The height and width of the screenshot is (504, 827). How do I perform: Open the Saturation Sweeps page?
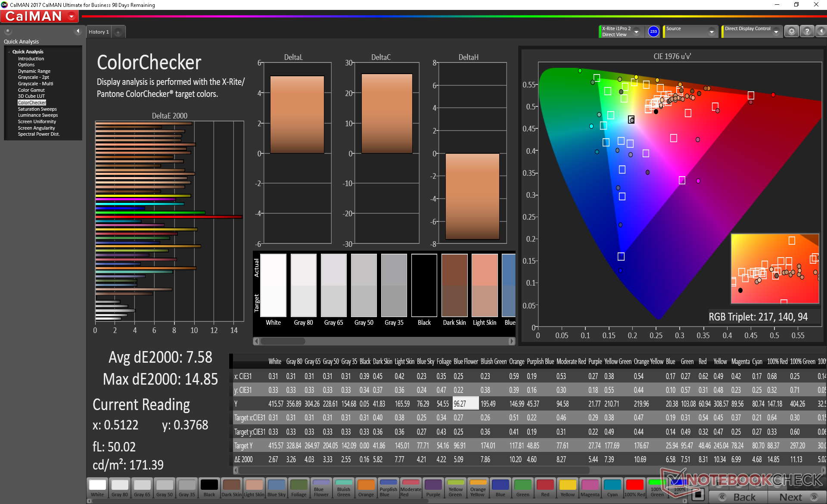37,109
